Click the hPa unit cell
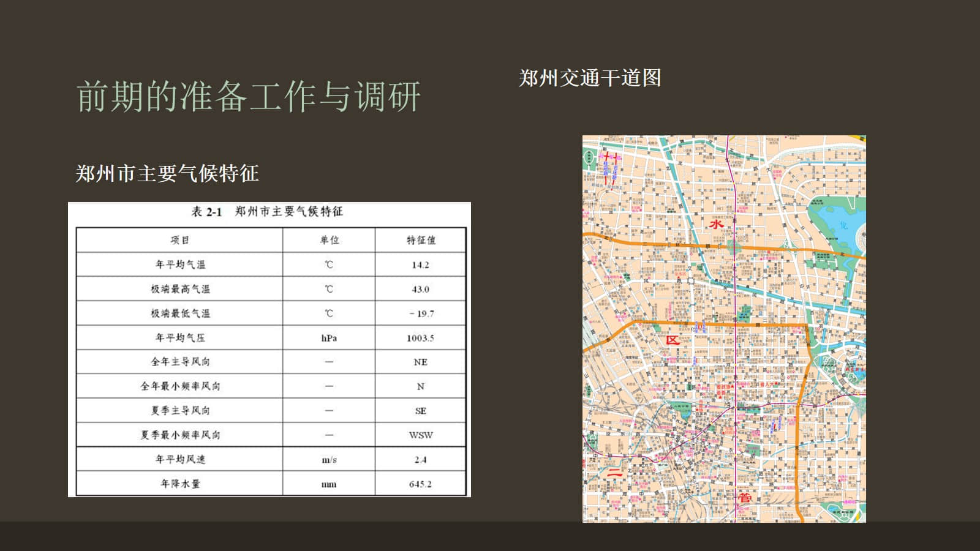This screenshot has width=980, height=551. [329, 338]
